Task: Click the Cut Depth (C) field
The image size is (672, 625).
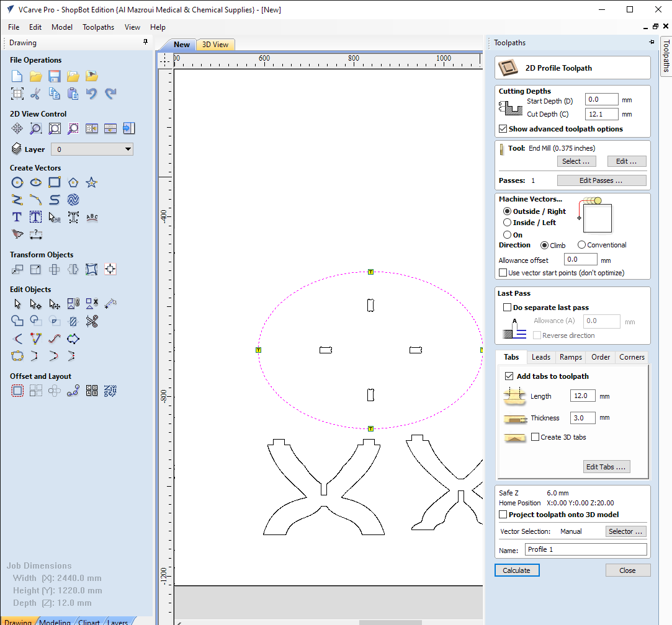Action: pos(602,114)
